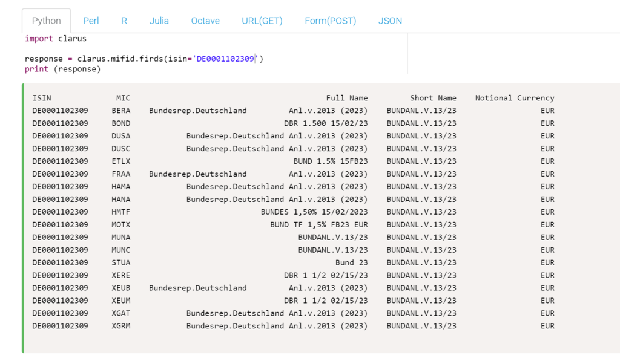Click ISIN value in the BERA row
The height and width of the screenshot is (364, 620).
(x=60, y=111)
